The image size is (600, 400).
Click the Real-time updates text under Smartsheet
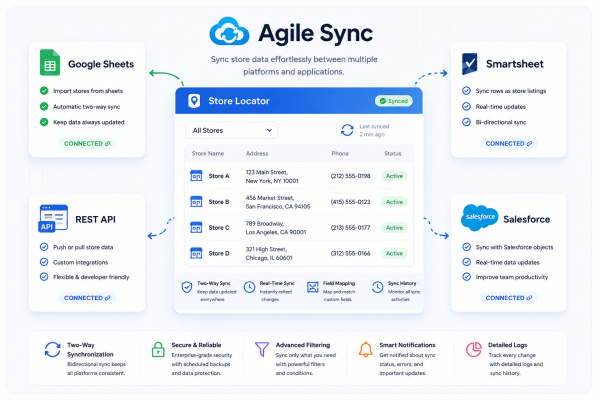pyautogui.click(x=501, y=107)
